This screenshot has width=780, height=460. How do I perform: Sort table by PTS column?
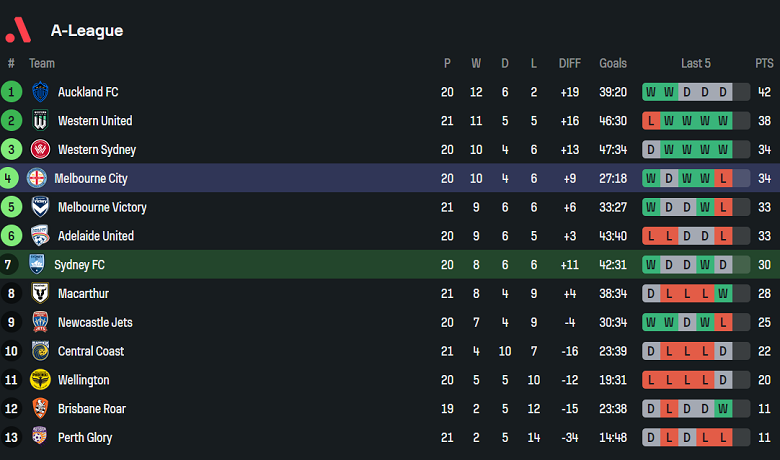(x=764, y=63)
